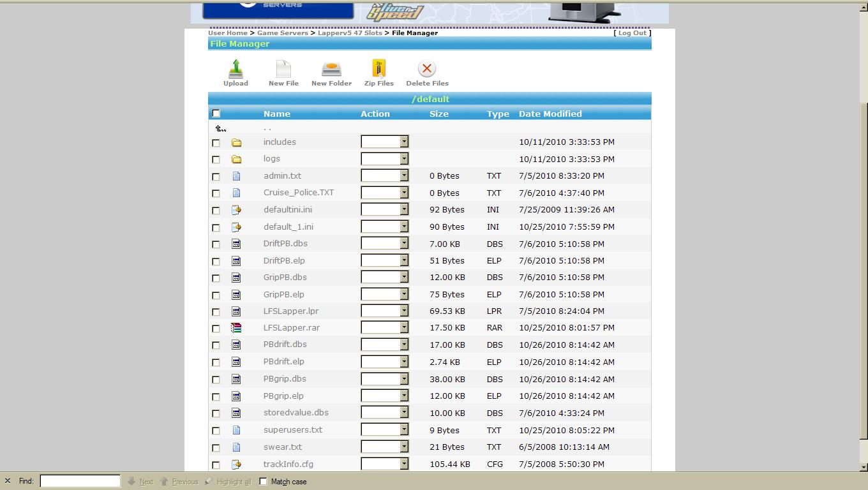868x490 pixels.
Task: Click the Find Next button
Action: tap(140, 481)
